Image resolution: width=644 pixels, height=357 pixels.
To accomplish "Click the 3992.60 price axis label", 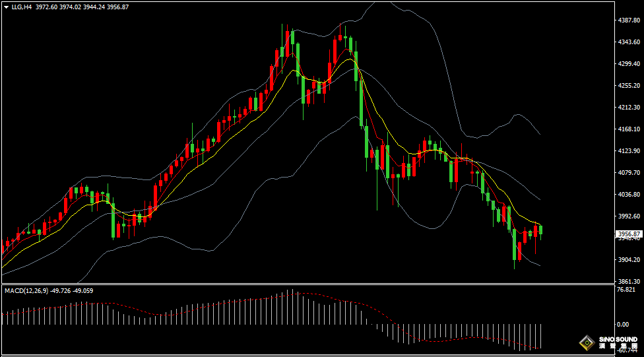I will coord(628,216).
